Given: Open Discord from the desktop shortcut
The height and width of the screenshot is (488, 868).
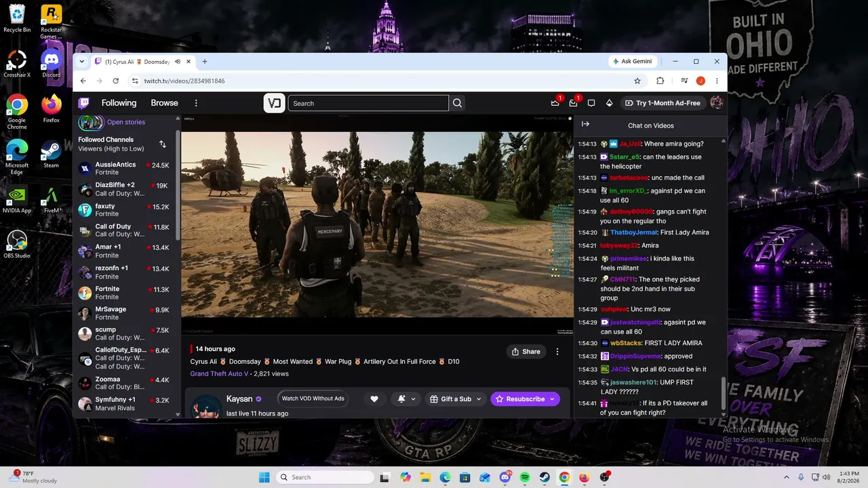Looking at the screenshot, I should [51, 63].
